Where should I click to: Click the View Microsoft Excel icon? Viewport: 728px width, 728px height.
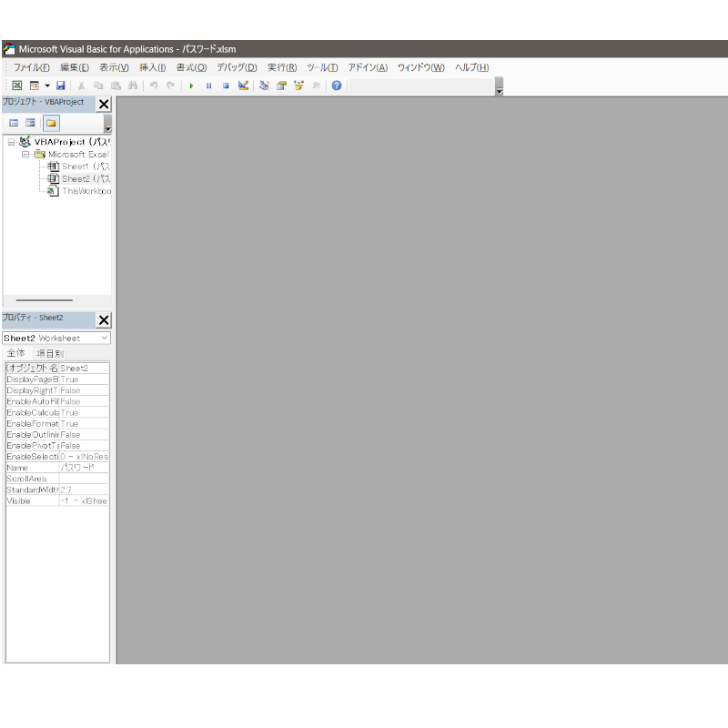tap(17, 86)
